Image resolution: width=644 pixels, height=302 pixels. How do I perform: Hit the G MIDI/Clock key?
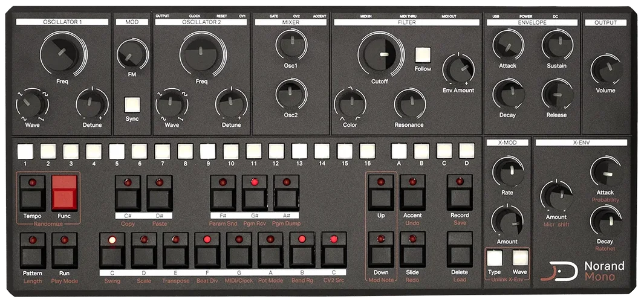click(x=239, y=250)
